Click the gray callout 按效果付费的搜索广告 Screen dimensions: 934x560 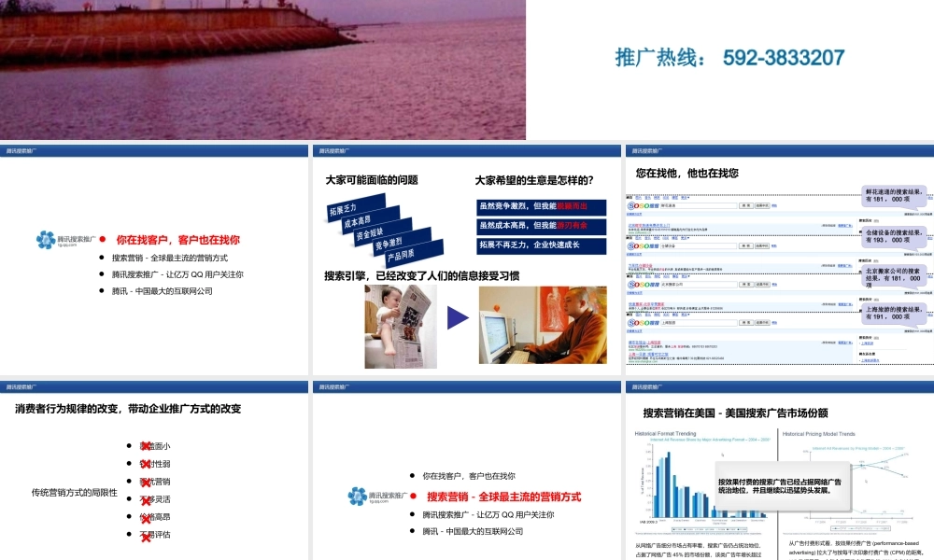point(783,485)
